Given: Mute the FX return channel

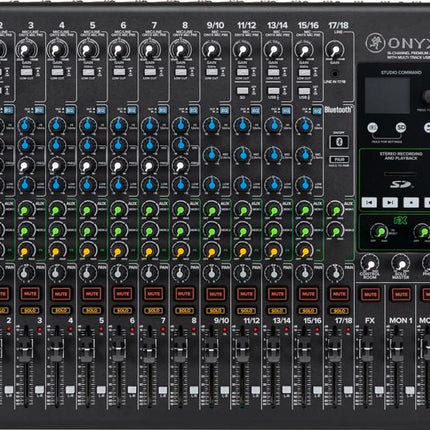Looking at the screenshot, I should click(370, 294).
